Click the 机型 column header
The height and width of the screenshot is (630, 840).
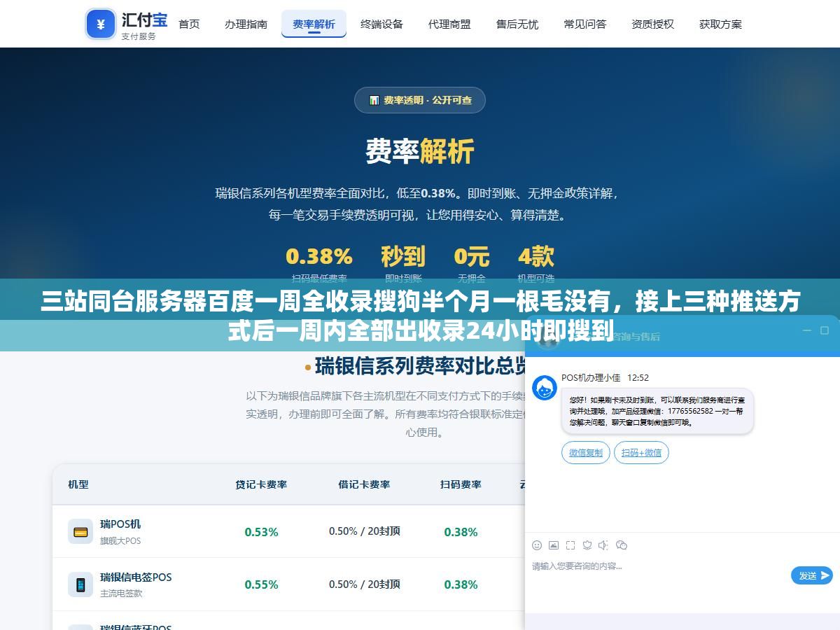tap(78, 484)
